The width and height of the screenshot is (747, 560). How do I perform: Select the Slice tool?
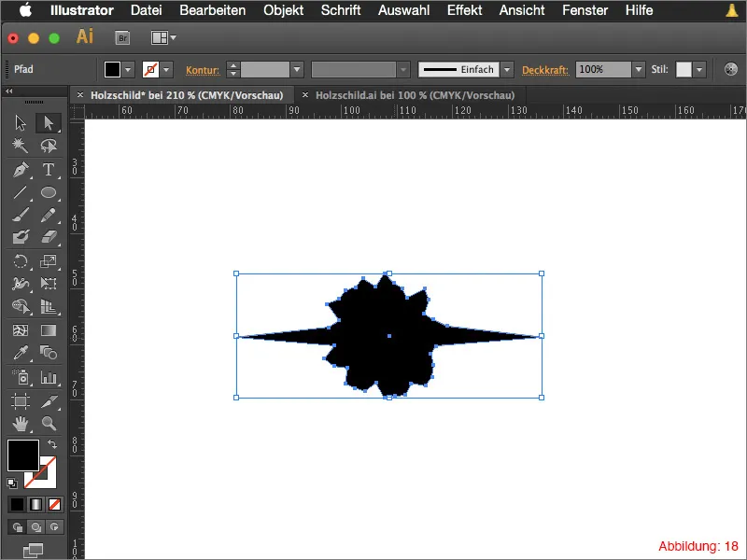[x=49, y=401]
